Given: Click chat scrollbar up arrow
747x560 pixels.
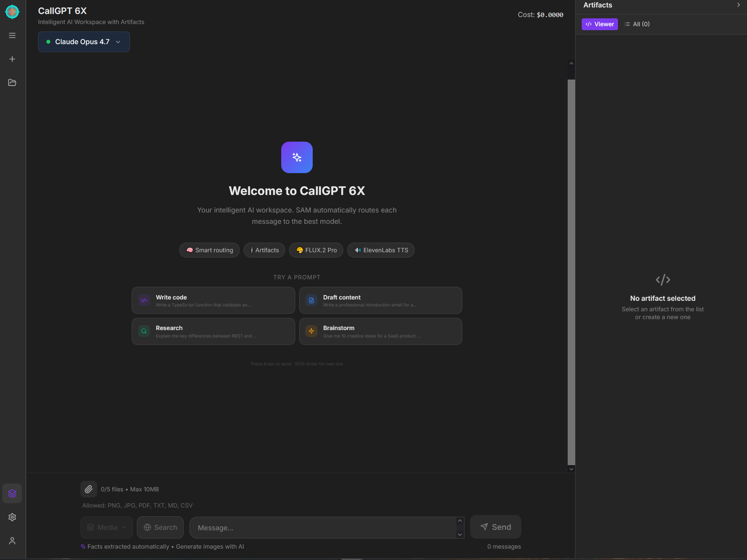Looking at the screenshot, I should click(571, 63).
